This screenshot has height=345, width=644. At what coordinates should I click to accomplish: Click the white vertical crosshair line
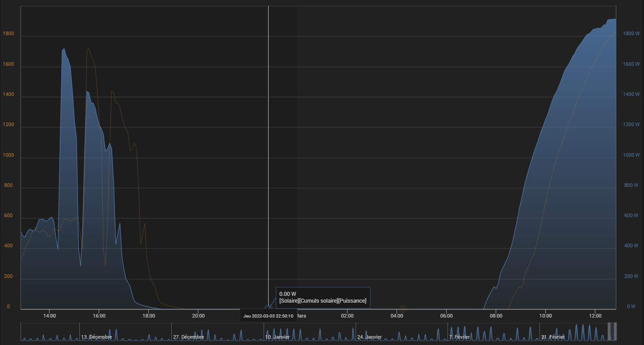(268, 158)
